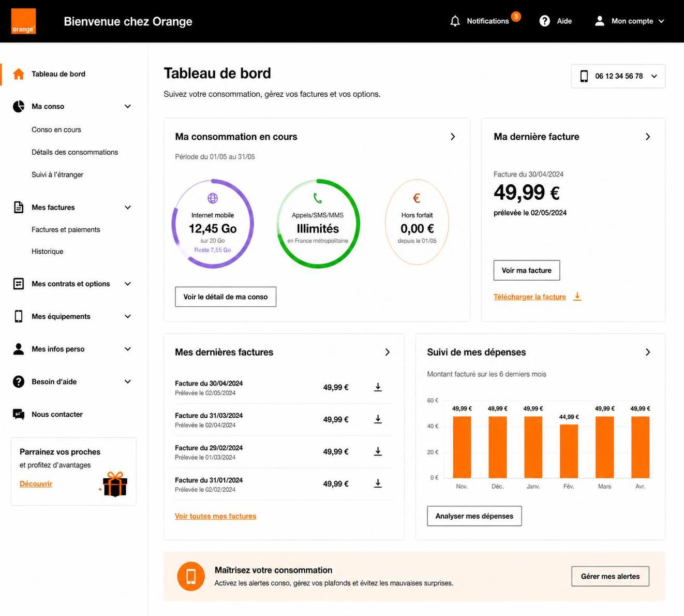Click the Mes équipements phone icon
The image size is (684, 616).
(x=19, y=316)
